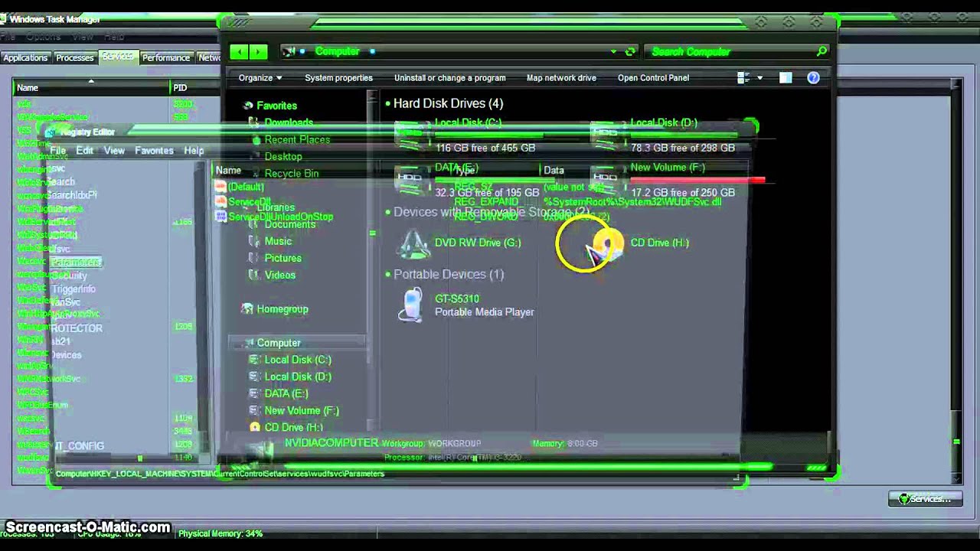This screenshot has height=551, width=980.
Task: Open DATA (E:) drive icon
Action: tap(411, 179)
